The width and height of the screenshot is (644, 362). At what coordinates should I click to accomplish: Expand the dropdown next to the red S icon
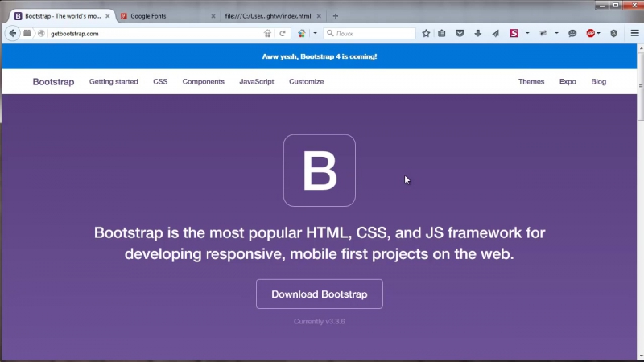point(527,33)
